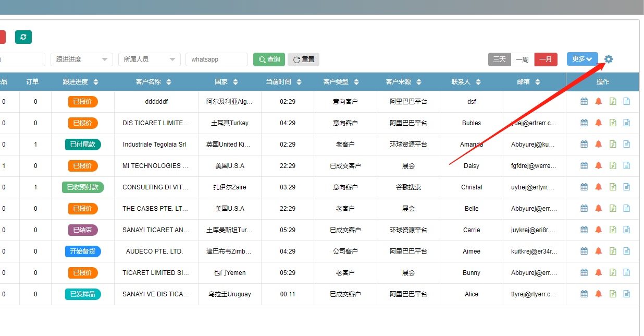Image resolution: width=644 pixels, height=336 pixels.
Task: Click the 查询 search button
Action: [x=269, y=59]
